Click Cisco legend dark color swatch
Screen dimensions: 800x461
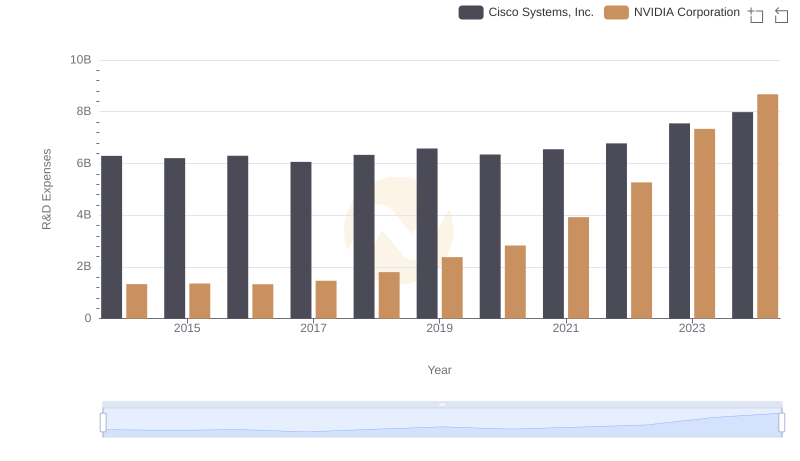coord(471,12)
